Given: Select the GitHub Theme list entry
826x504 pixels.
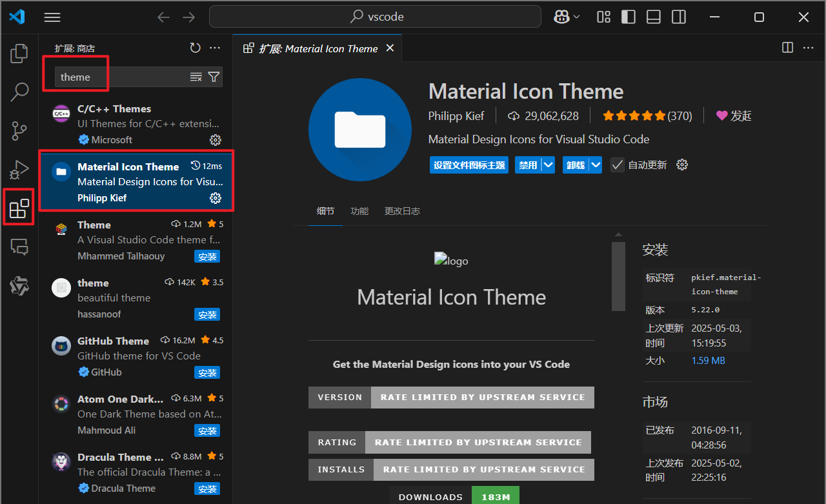Looking at the screenshot, I should click(x=136, y=356).
